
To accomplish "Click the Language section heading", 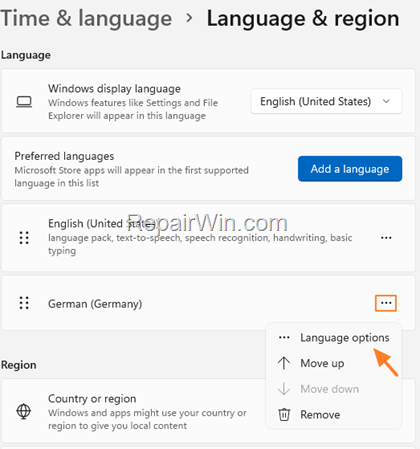I will tap(26, 55).
